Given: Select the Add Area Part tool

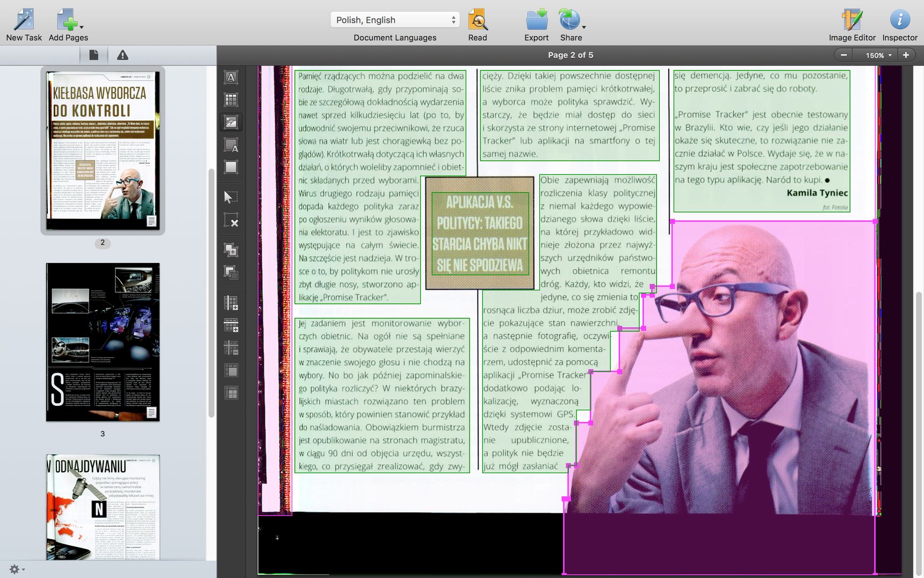Looking at the screenshot, I should (231, 249).
